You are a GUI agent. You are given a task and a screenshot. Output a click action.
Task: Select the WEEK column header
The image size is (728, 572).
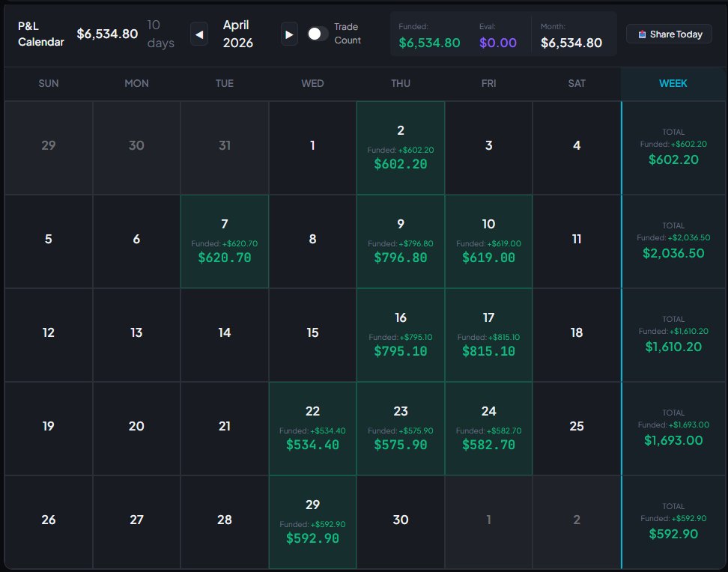pyautogui.click(x=673, y=84)
